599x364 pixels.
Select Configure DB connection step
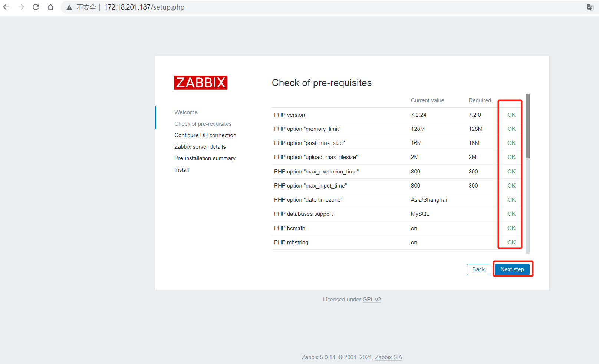pyautogui.click(x=205, y=135)
